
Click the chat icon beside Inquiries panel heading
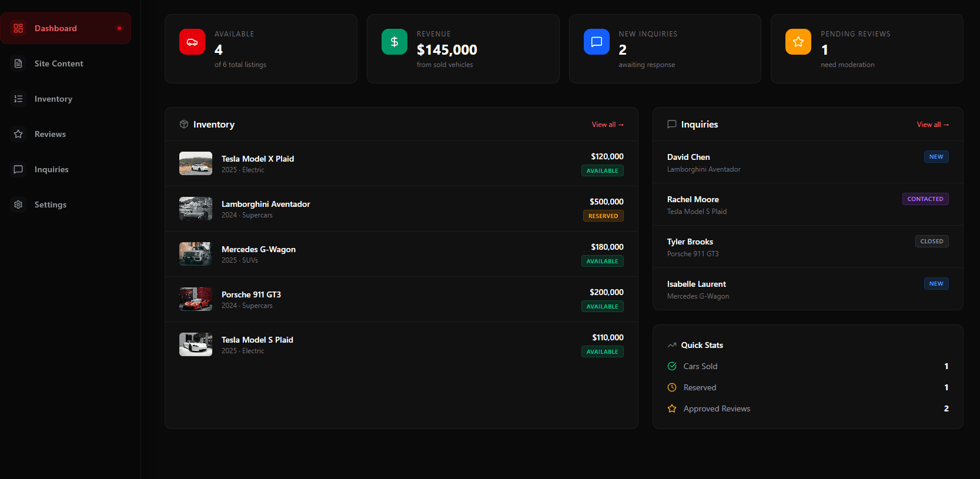click(672, 124)
